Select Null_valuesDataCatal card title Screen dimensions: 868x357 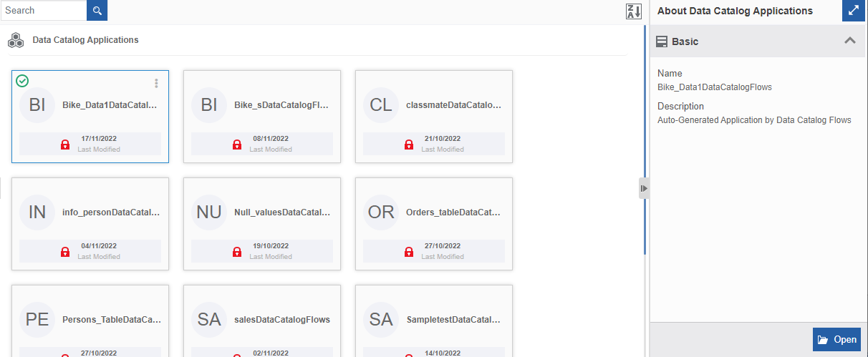[281, 212]
